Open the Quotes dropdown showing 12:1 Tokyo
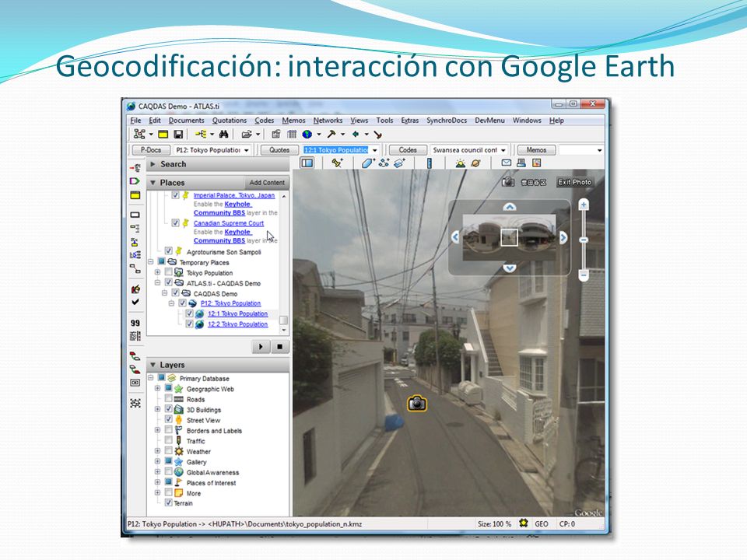 374,150
